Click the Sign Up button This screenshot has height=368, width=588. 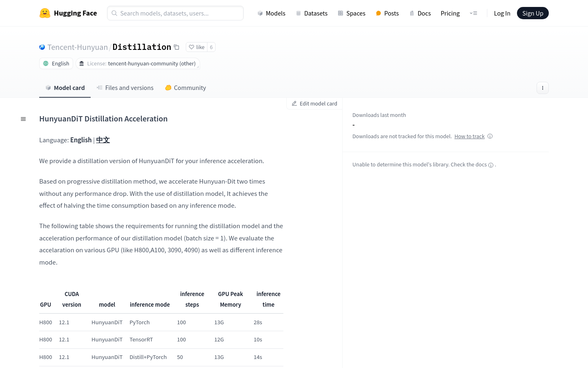pyautogui.click(x=532, y=13)
